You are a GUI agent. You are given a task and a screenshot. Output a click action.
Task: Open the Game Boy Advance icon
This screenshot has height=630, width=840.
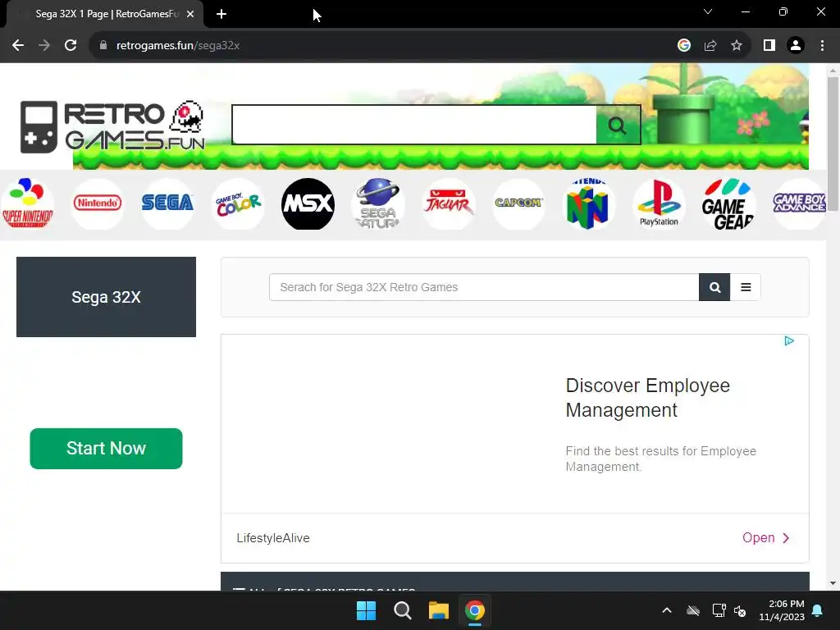click(x=799, y=204)
